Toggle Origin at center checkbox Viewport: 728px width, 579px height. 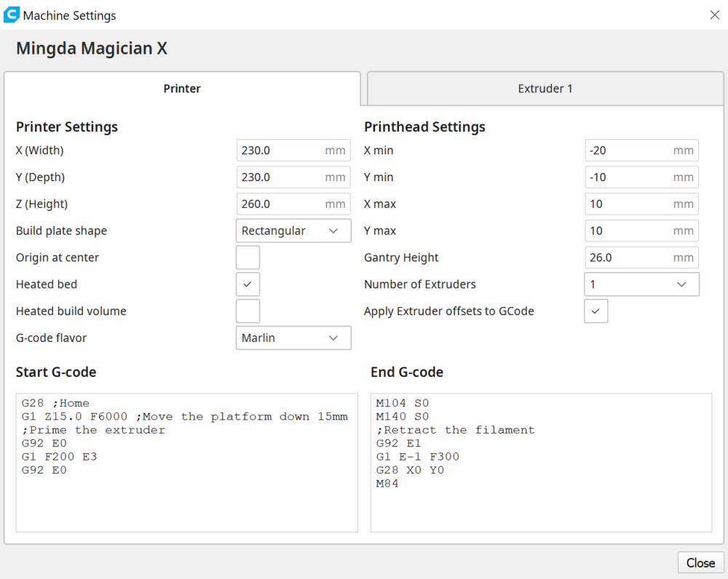(x=248, y=257)
